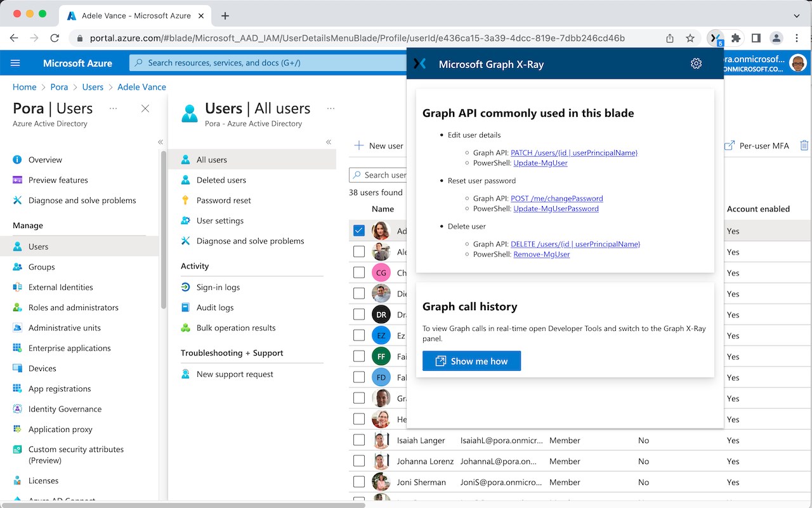
Task: Open the Chrome three-dot menu
Action: point(797,38)
